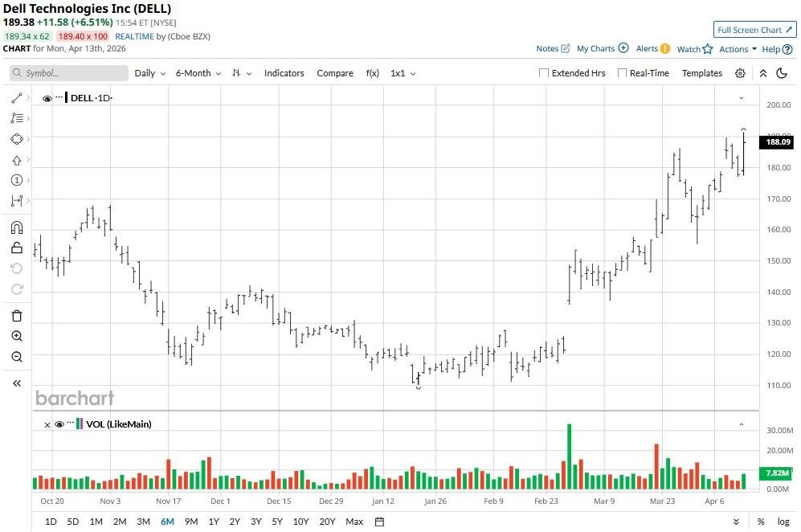This screenshot has width=801, height=532.
Task: Toggle VOL indicator visibility eye
Action: click(x=59, y=424)
